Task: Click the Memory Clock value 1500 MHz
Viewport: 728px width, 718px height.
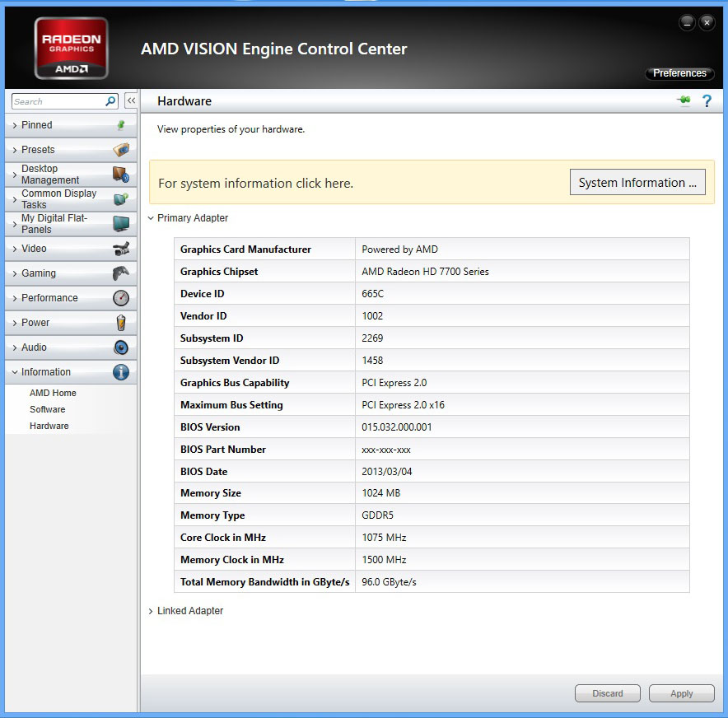Action: point(384,560)
